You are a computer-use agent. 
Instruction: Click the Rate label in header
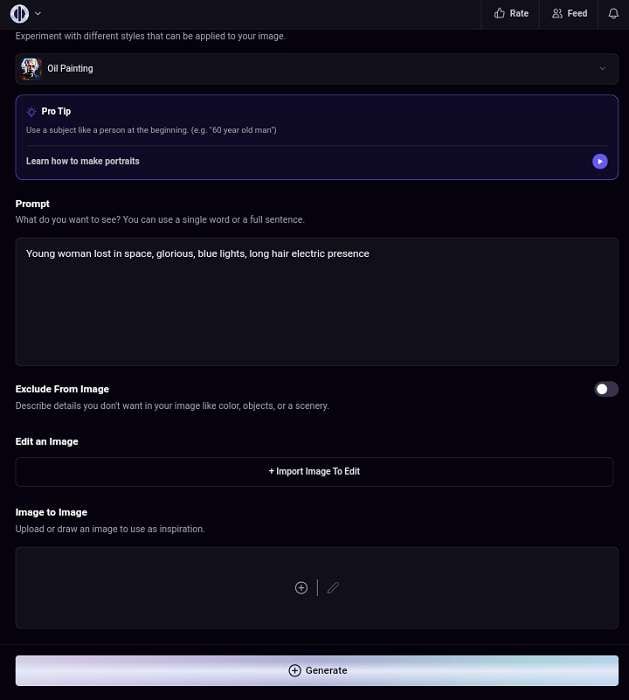click(519, 14)
